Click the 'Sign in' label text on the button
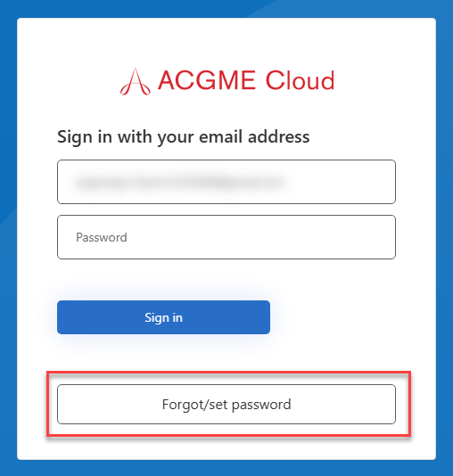This screenshot has width=453, height=476. (164, 318)
